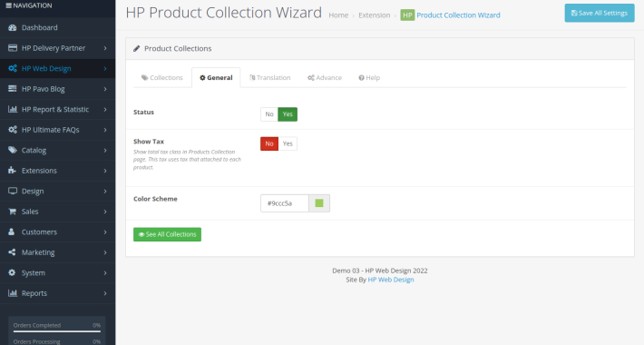
Task: Expand System submenu arrow
Action: click(x=105, y=272)
